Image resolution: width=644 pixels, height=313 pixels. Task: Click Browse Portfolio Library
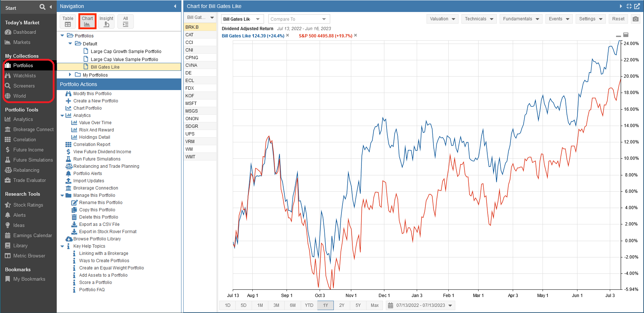[x=97, y=239]
